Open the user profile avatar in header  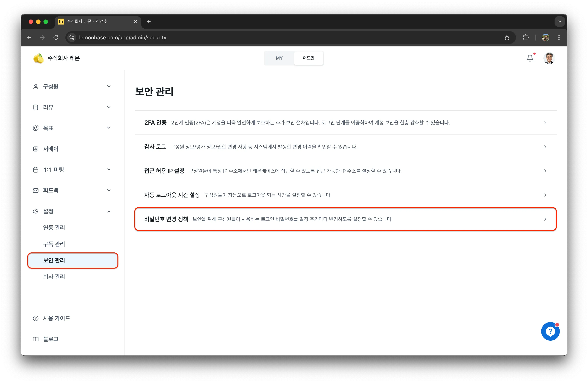(x=549, y=58)
